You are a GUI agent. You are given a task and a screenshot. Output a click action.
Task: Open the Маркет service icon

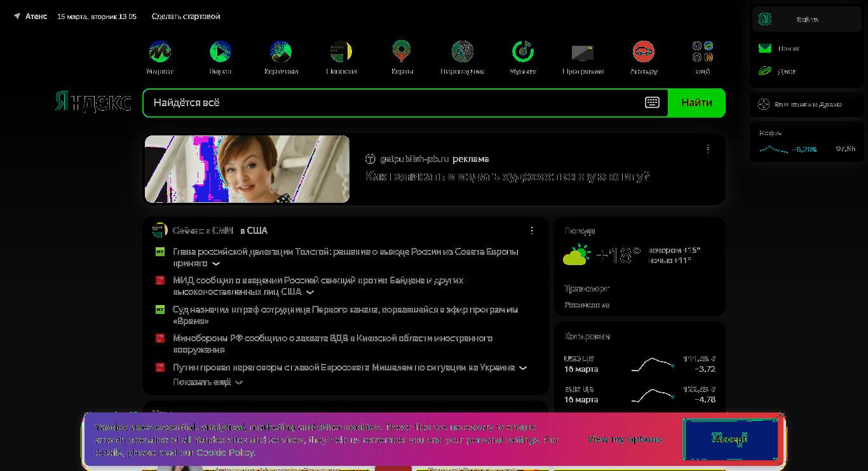tap(159, 51)
